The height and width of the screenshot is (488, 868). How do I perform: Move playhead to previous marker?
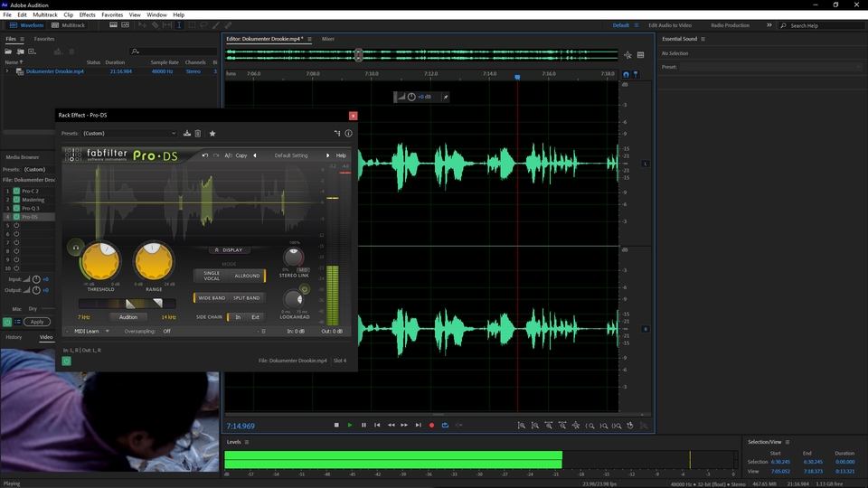click(377, 425)
